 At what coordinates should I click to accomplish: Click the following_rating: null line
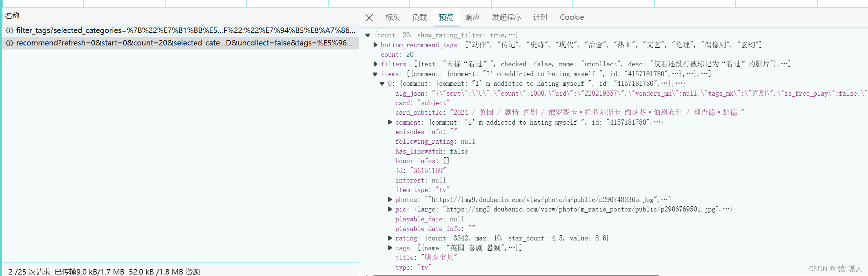pyautogui.click(x=435, y=141)
